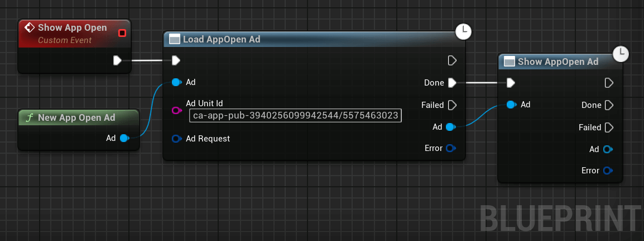The width and height of the screenshot is (644, 241).
Task: Click the Load AppOpen Ad input exec pin
Action: [x=176, y=61]
